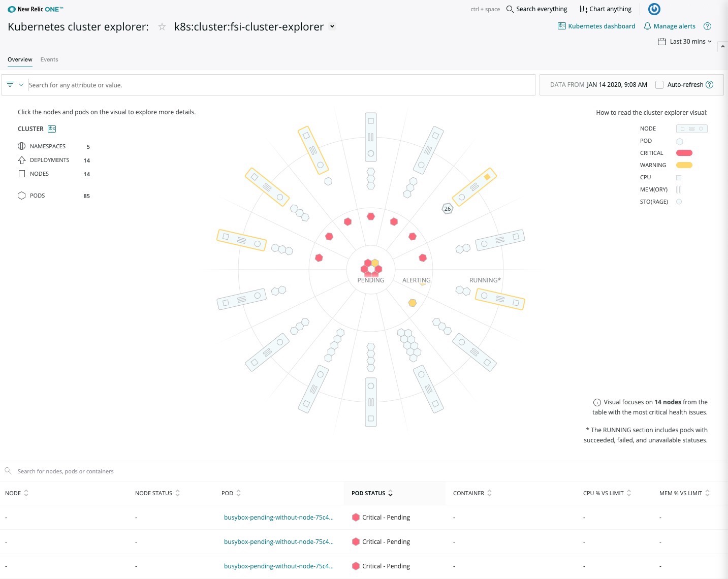Image resolution: width=728 pixels, height=579 pixels.
Task: Click the first row's Critical - Pending status
Action: (381, 518)
